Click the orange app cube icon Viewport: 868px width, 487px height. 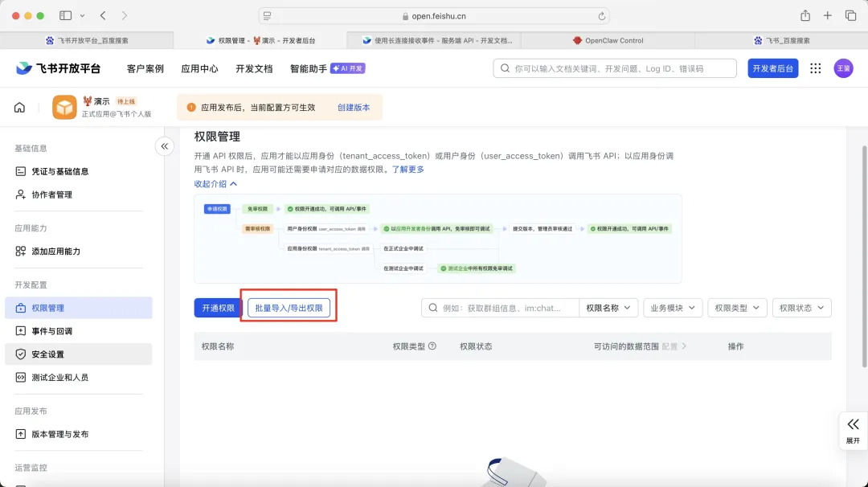coord(64,108)
